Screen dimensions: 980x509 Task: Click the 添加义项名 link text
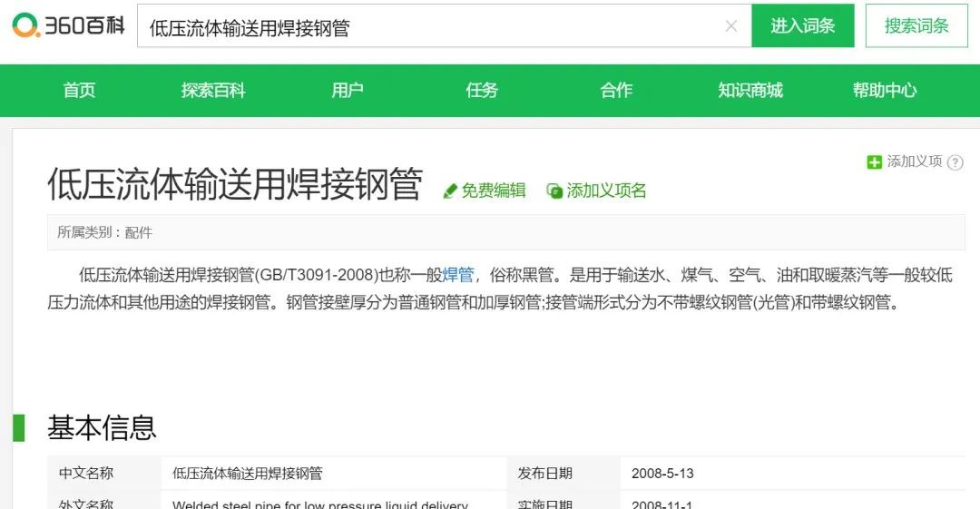pos(606,191)
